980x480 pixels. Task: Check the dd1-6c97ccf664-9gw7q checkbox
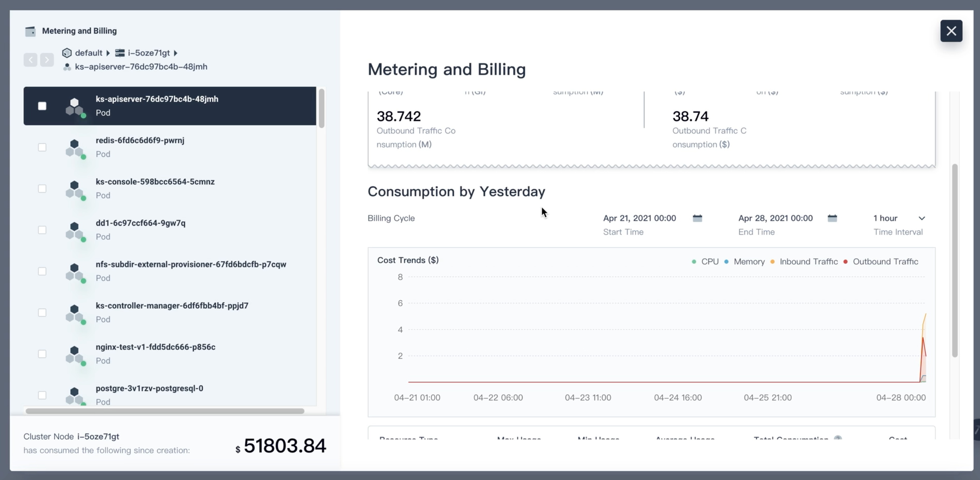pos(42,230)
